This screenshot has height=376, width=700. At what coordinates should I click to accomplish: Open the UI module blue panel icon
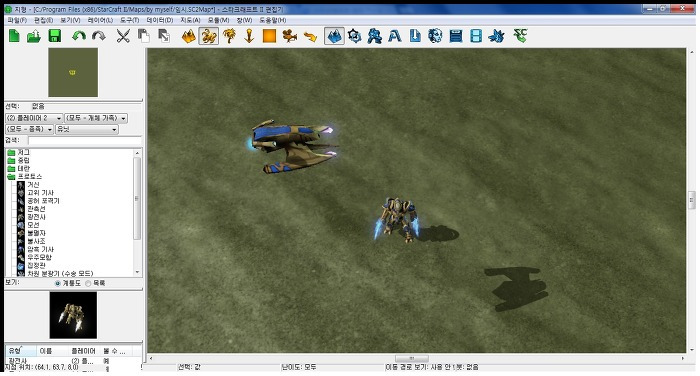[x=456, y=36]
